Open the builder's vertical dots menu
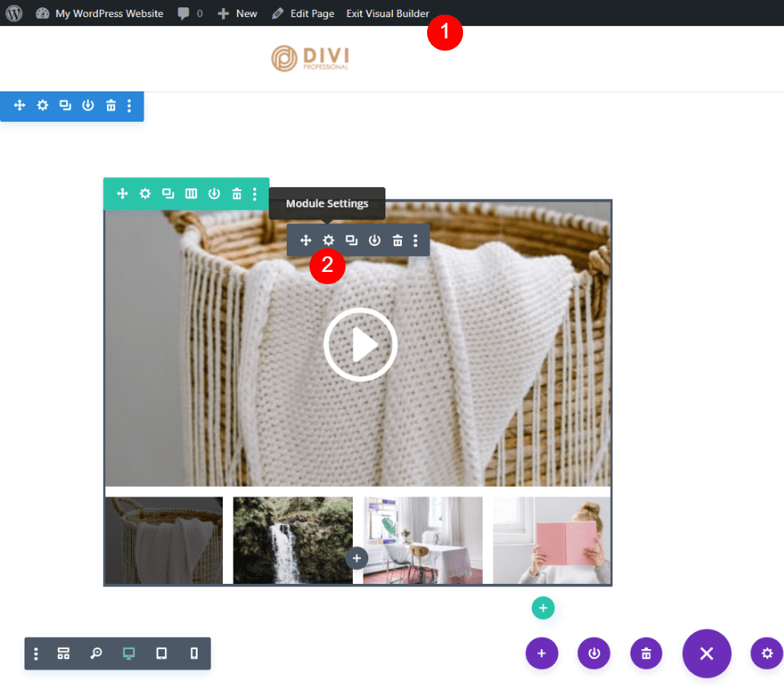 tap(35, 653)
